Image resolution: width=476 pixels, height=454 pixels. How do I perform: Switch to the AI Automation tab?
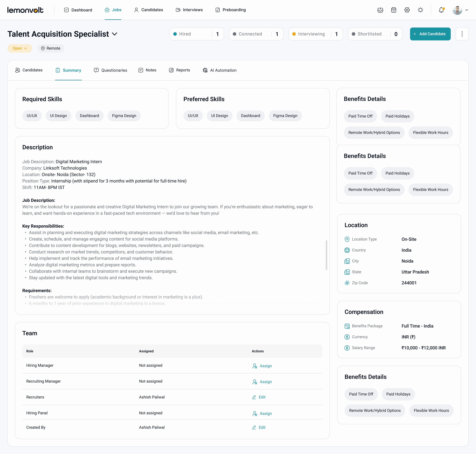[220, 70]
